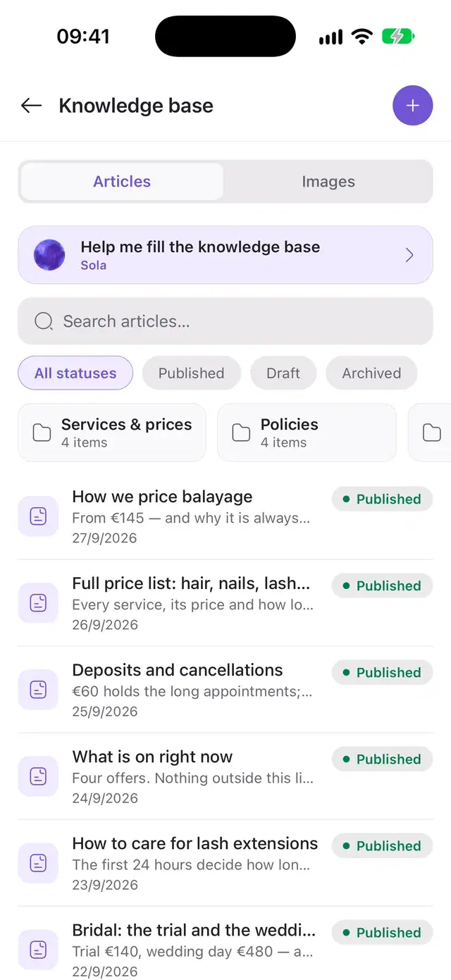Screen dimensions: 451x980
Task: Tap the search magnifier icon
Action: click(44, 321)
